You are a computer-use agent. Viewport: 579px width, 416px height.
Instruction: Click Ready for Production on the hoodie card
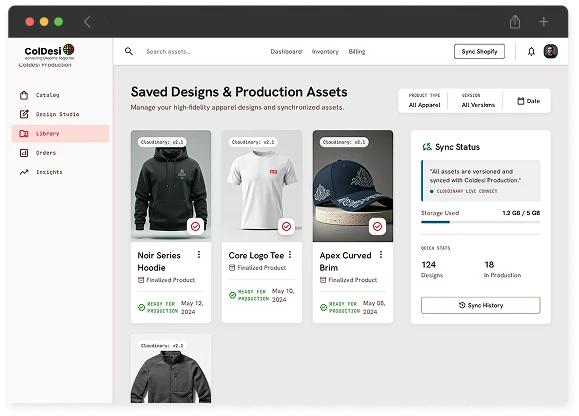[158, 307]
